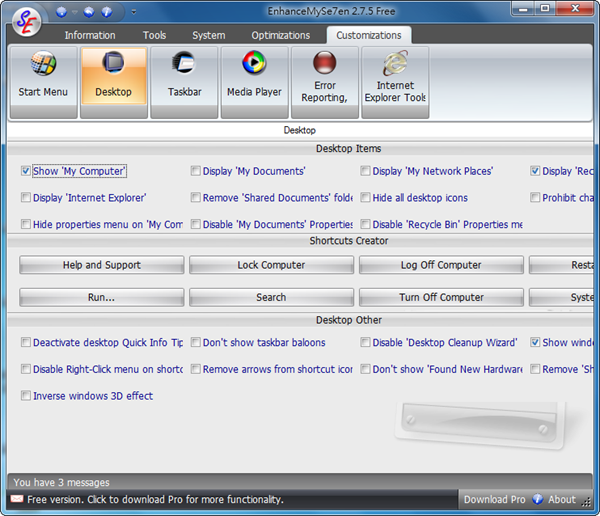Enable Display 'Internet Explorer'
This screenshot has height=516, width=600.
tap(26, 198)
